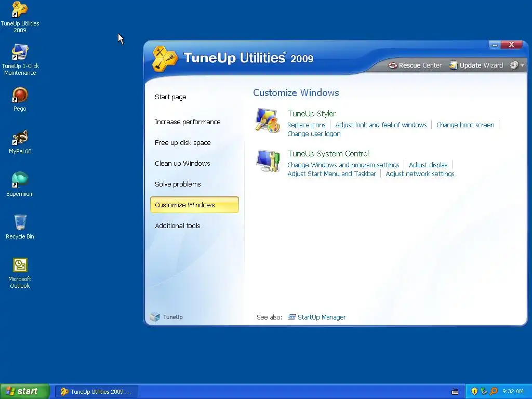The width and height of the screenshot is (532, 399).
Task: Click Adjust display link
Action: point(428,165)
